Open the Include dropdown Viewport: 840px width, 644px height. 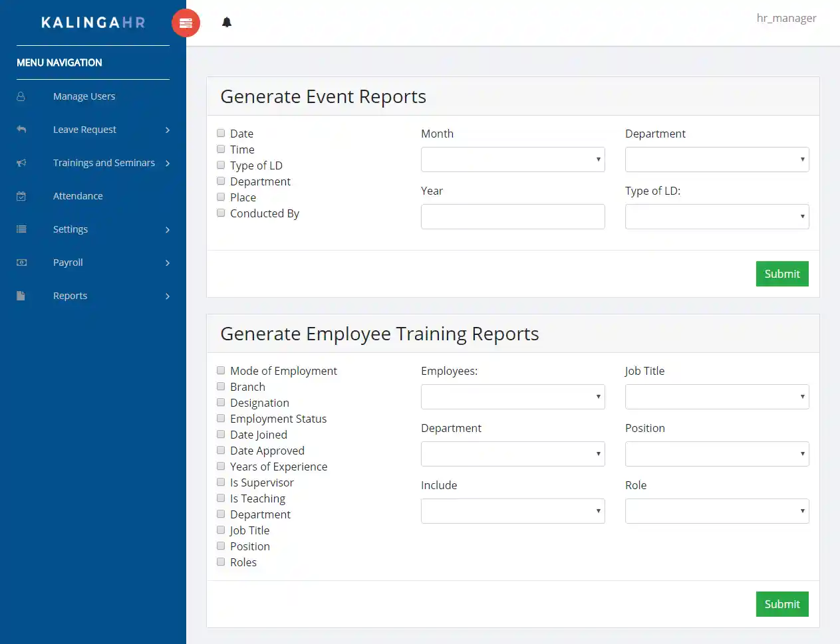[x=513, y=511]
